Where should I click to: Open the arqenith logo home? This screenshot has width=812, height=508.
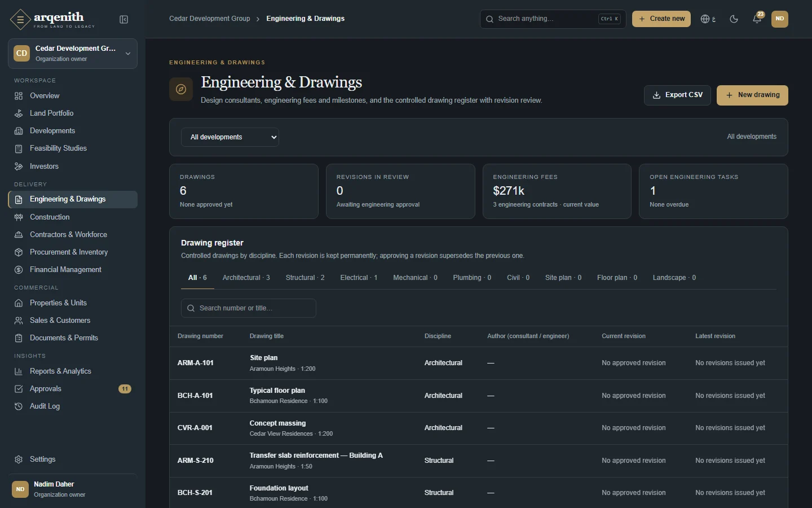pos(52,19)
